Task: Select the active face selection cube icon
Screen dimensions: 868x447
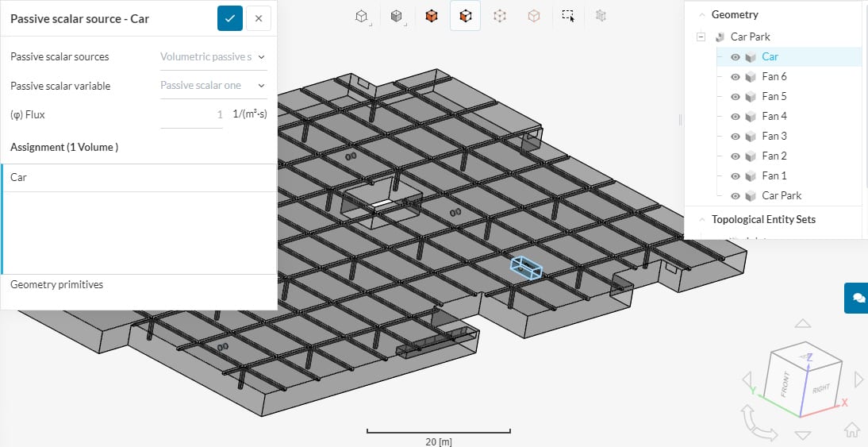Action: tap(465, 15)
